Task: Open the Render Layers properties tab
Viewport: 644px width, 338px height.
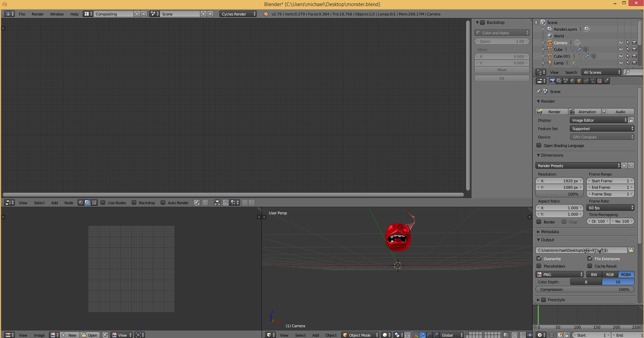Action: click(559, 81)
